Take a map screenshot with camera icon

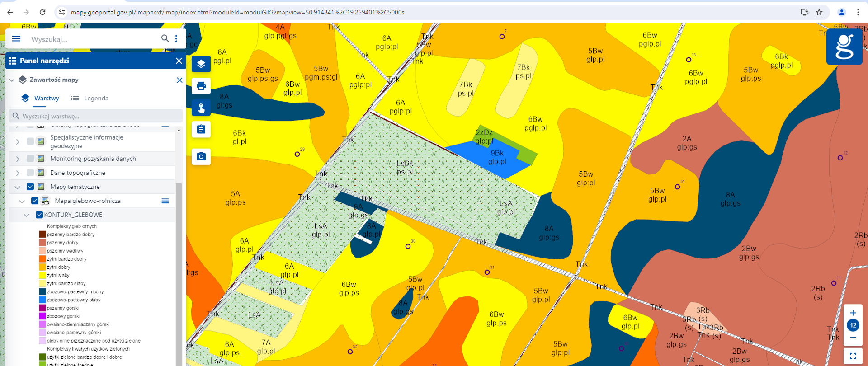click(201, 156)
